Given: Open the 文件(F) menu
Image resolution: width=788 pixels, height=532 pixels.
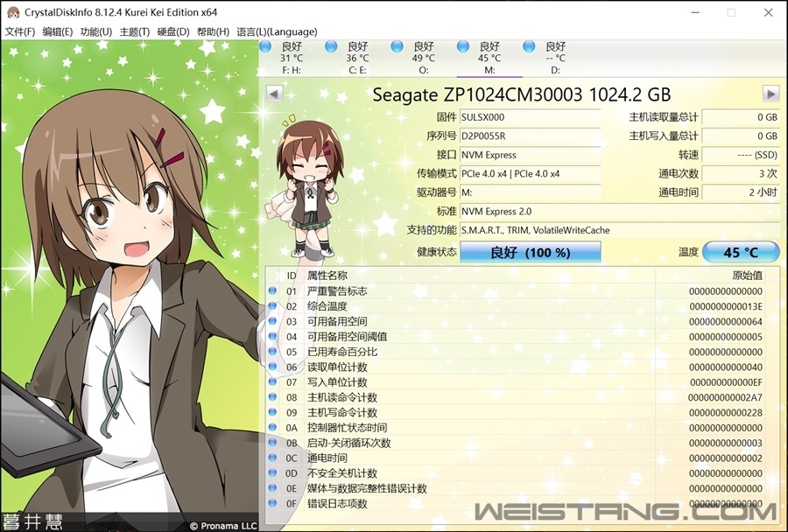Looking at the screenshot, I should point(20,31).
